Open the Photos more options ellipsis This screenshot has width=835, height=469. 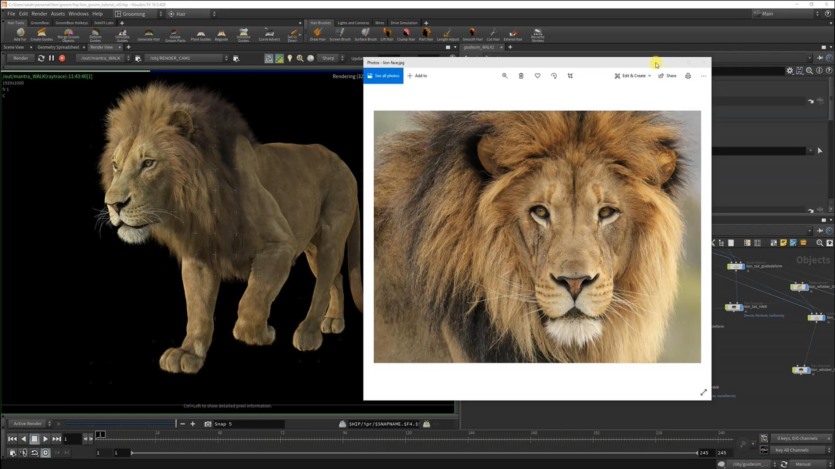[703, 76]
